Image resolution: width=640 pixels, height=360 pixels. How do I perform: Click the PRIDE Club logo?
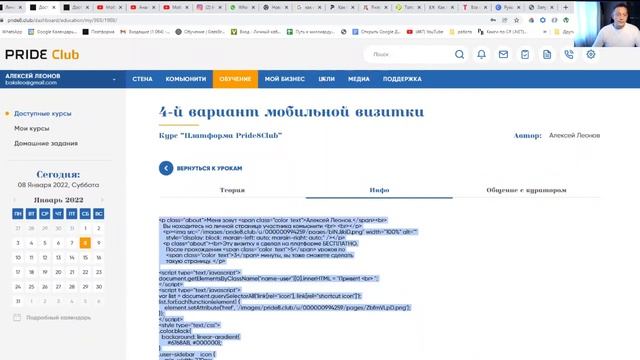coord(42,54)
